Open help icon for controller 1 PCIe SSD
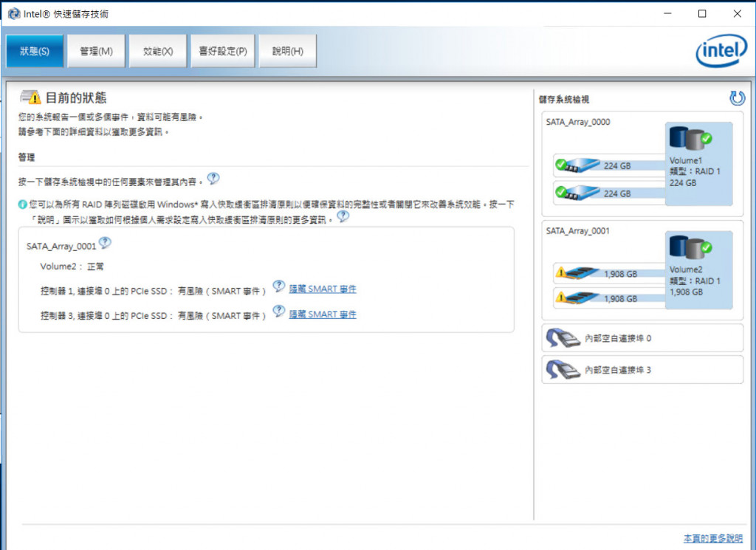 pos(278,286)
